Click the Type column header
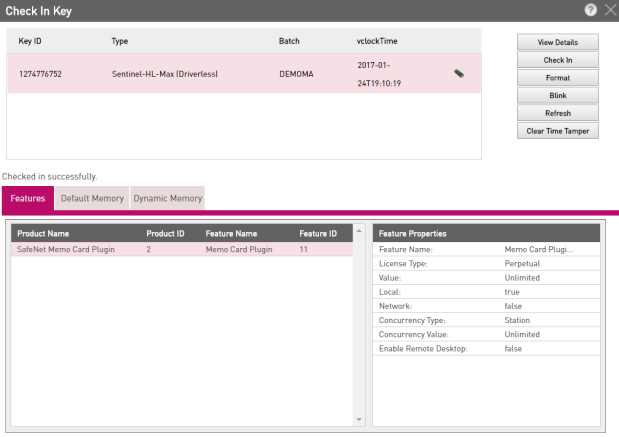The image size is (619, 437). (x=120, y=41)
